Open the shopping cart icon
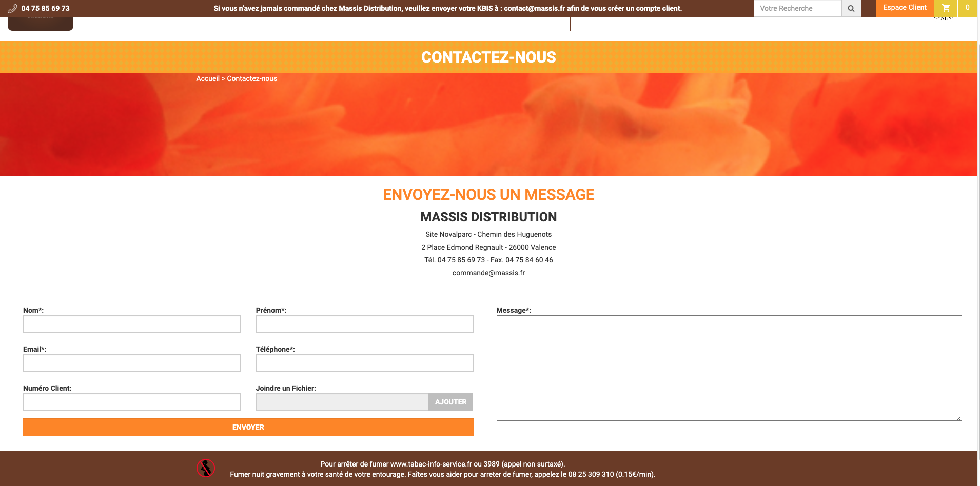The height and width of the screenshot is (486, 980). click(x=946, y=8)
